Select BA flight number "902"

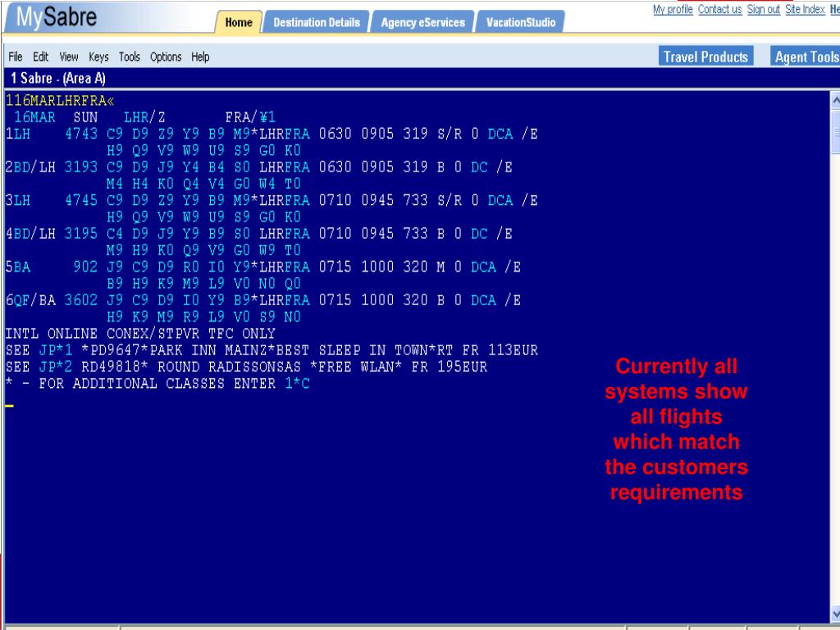coord(85,267)
